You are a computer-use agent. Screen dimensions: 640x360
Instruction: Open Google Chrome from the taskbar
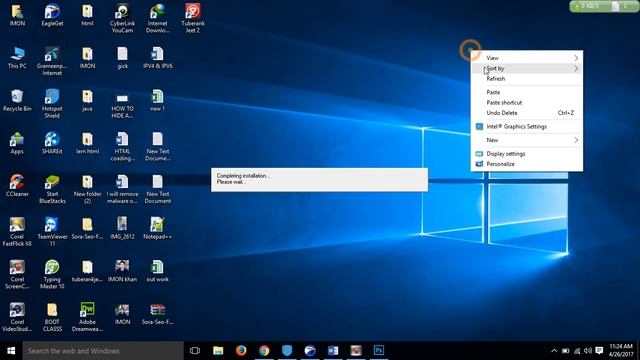click(264, 350)
